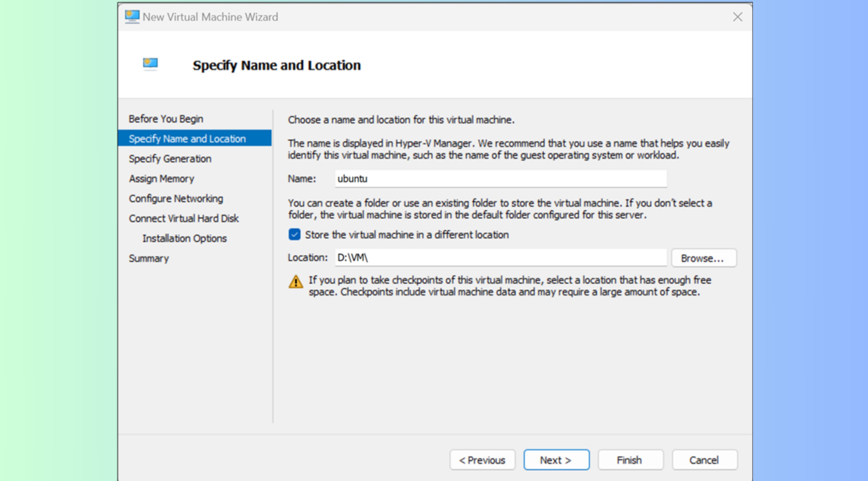Uncheck Store the virtual machine in a different location
868x481 pixels.
(x=294, y=234)
